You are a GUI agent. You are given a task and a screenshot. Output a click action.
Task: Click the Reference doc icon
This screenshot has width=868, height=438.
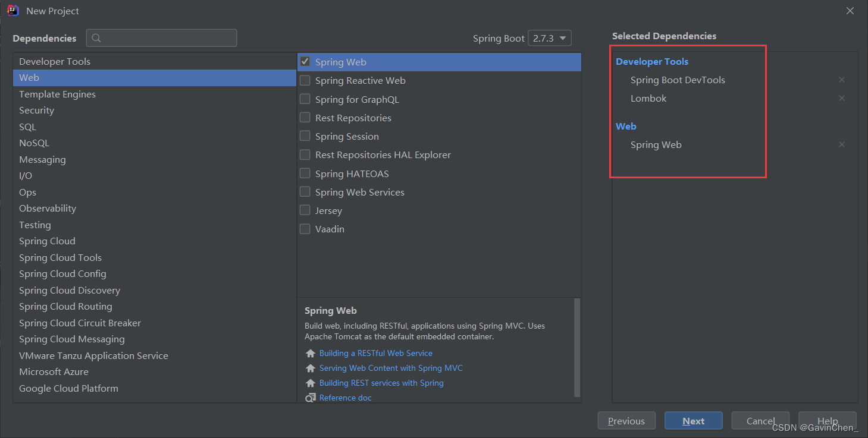310,398
